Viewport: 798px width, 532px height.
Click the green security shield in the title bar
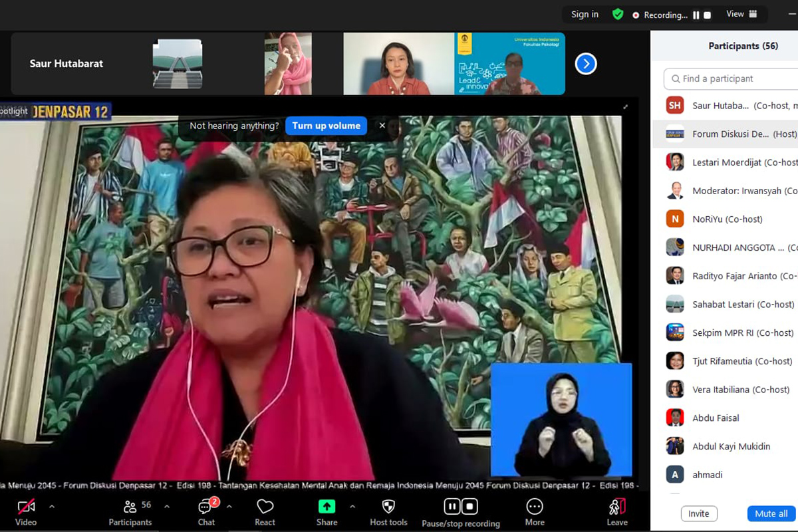point(618,14)
